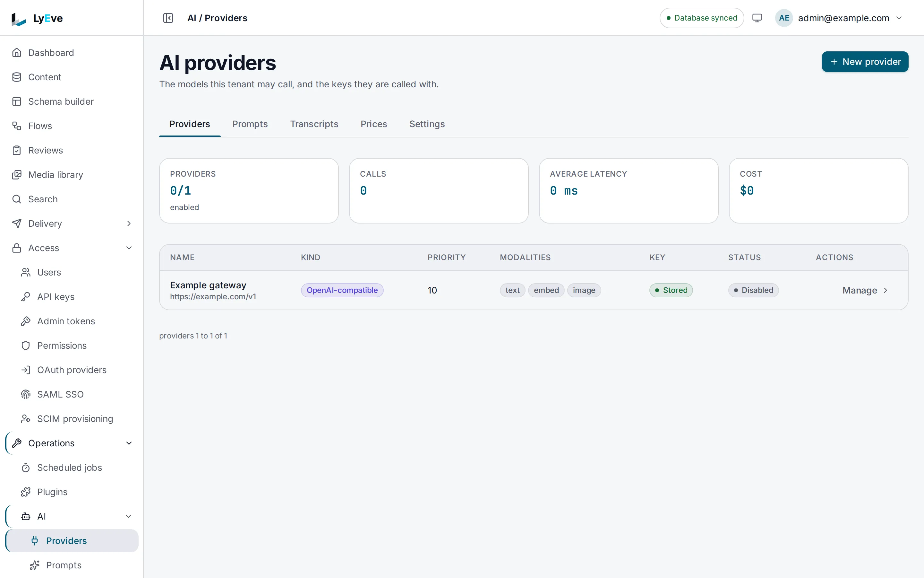This screenshot has height=578, width=924.
Task: Click the LyEve logo
Action: point(37,18)
